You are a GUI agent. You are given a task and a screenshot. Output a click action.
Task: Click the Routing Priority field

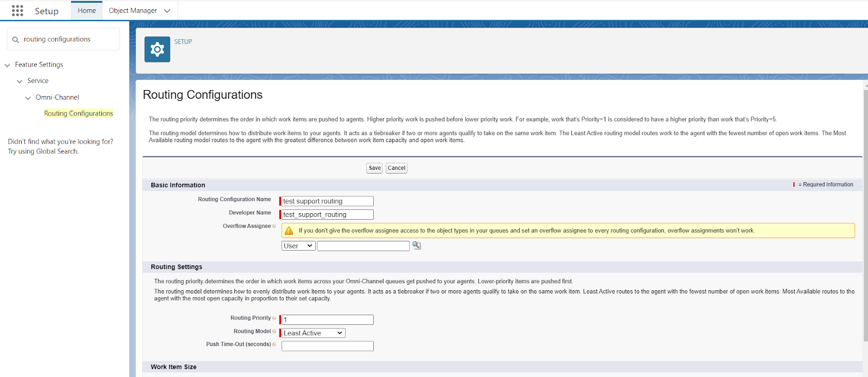click(327, 320)
